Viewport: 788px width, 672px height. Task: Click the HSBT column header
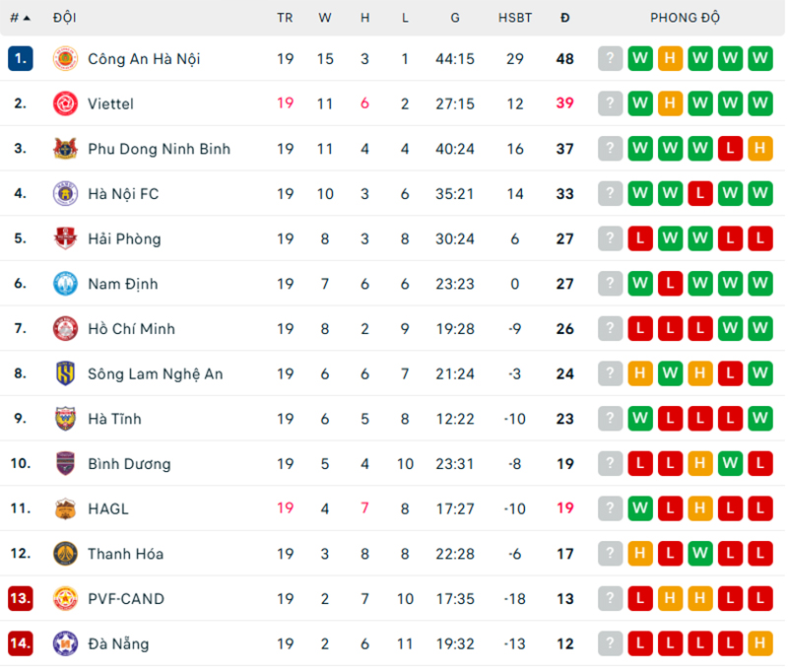[515, 18]
